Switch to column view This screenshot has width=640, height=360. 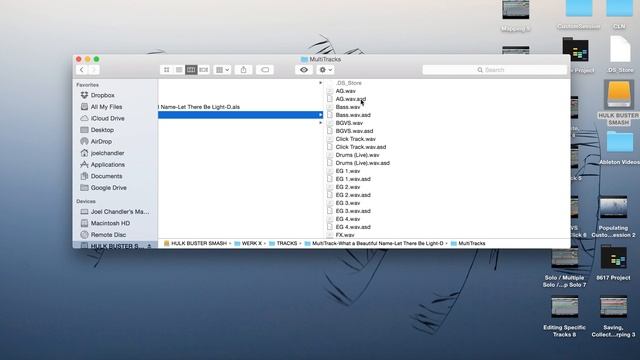pos(191,70)
